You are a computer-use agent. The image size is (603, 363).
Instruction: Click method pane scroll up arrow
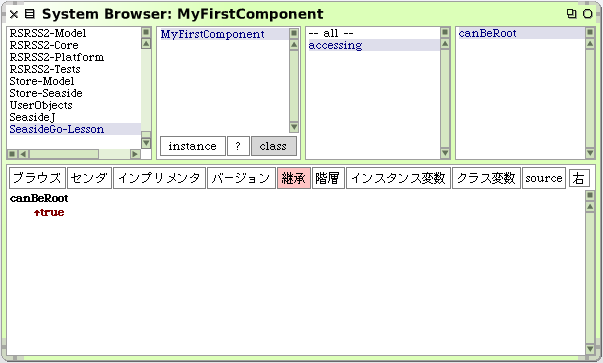[590, 43]
